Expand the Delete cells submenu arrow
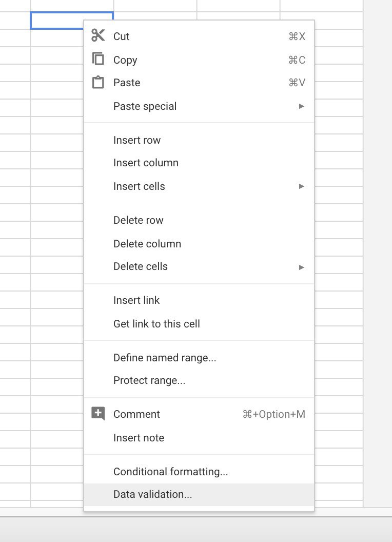The image size is (392, 542). (x=301, y=267)
